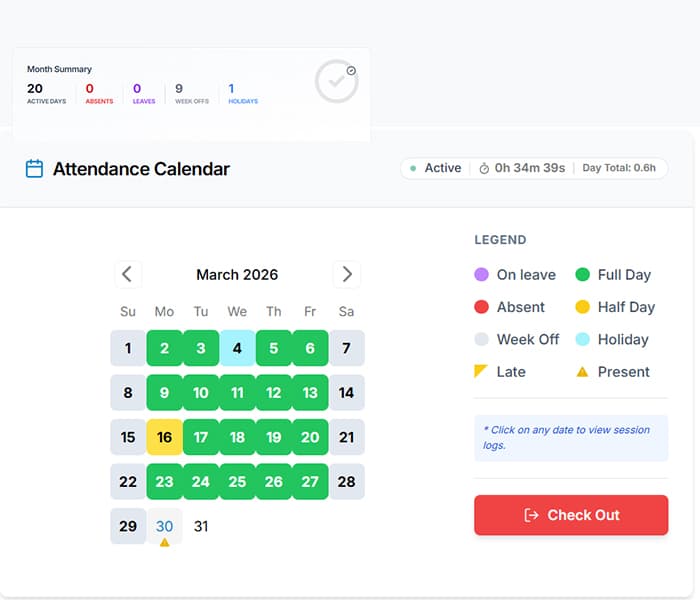This screenshot has height=600, width=700.
Task: Click the 0 Leaves summary
Action: click(144, 93)
